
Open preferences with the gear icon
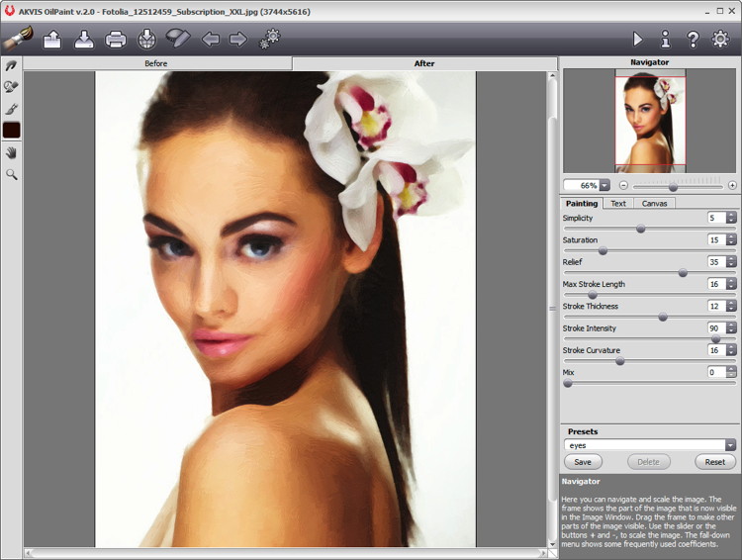click(720, 40)
